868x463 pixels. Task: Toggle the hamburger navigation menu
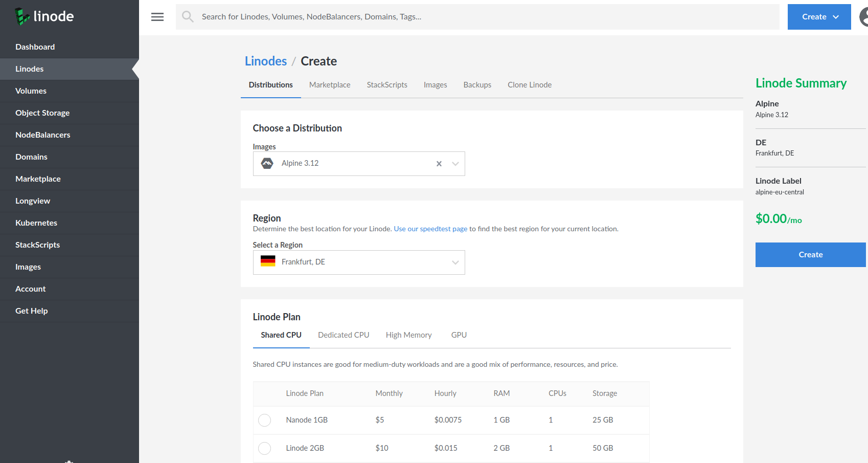pyautogui.click(x=157, y=17)
